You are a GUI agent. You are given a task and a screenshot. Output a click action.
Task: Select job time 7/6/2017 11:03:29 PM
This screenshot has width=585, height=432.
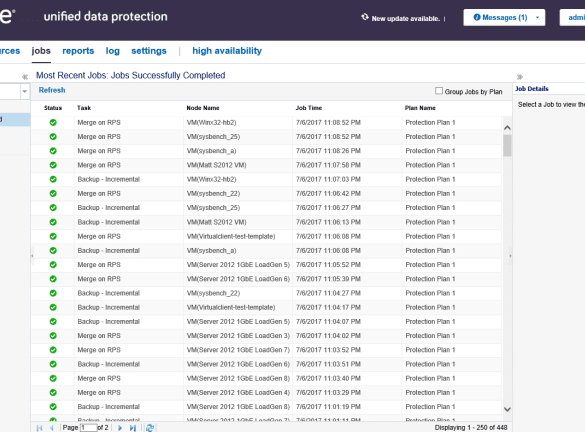328,392
